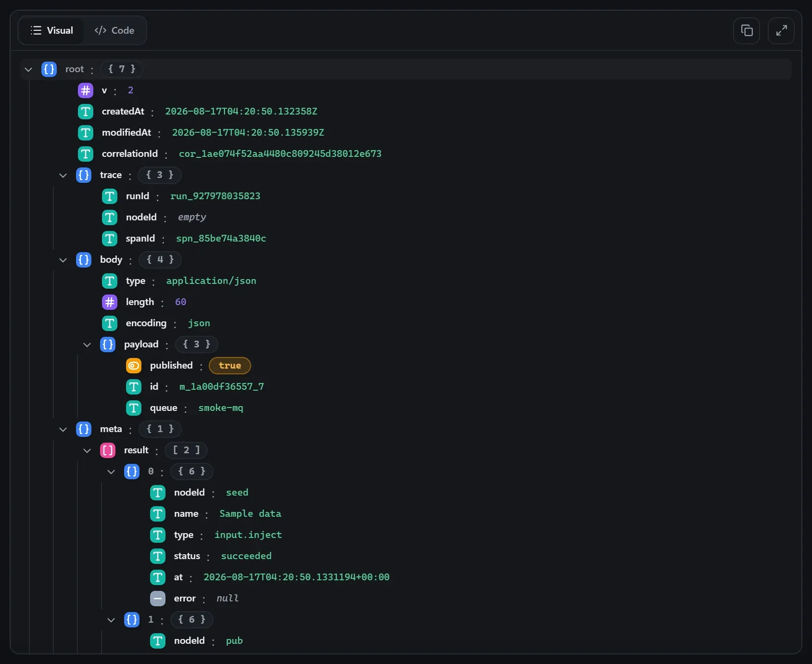Collapse the body object chevron
This screenshot has width=812, height=664.
pos(63,260)
